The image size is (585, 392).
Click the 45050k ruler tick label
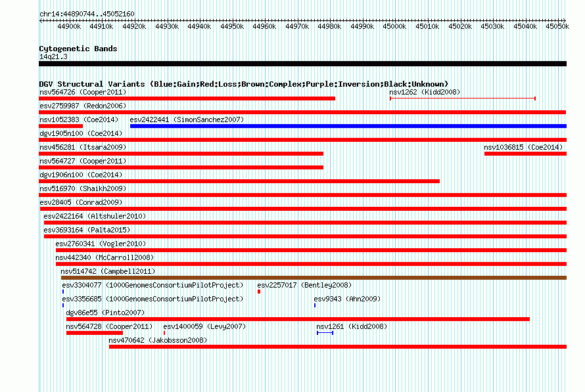coord(558,26)
